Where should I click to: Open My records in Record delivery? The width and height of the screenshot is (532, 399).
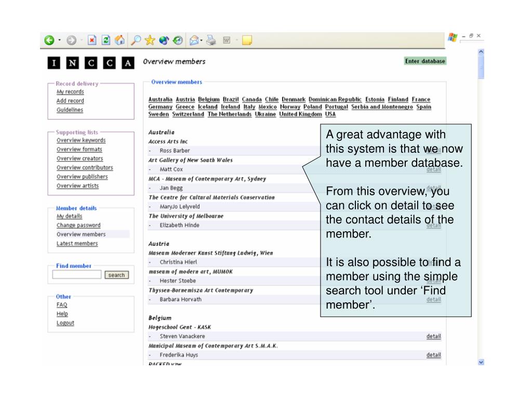[70, 91]
